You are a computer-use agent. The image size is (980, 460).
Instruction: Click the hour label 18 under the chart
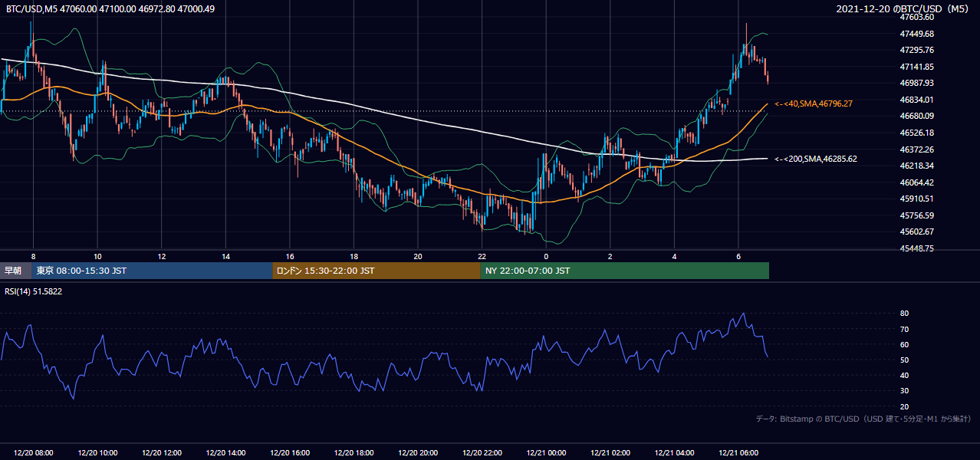click(x=354, y=256)
